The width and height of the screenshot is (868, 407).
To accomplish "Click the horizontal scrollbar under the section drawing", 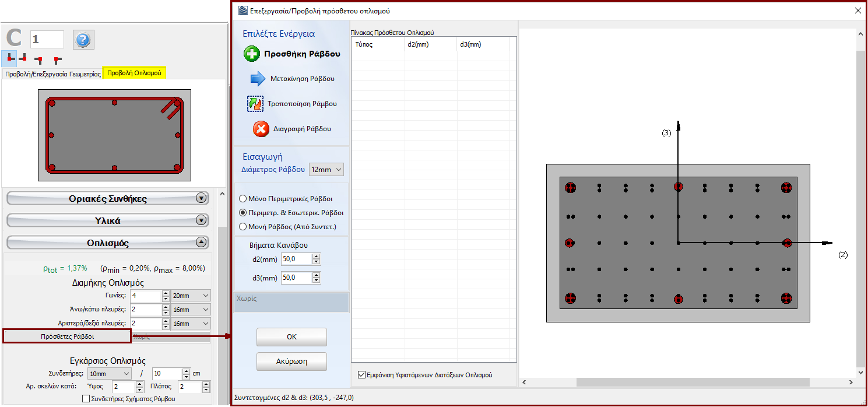I will point(693,383).
